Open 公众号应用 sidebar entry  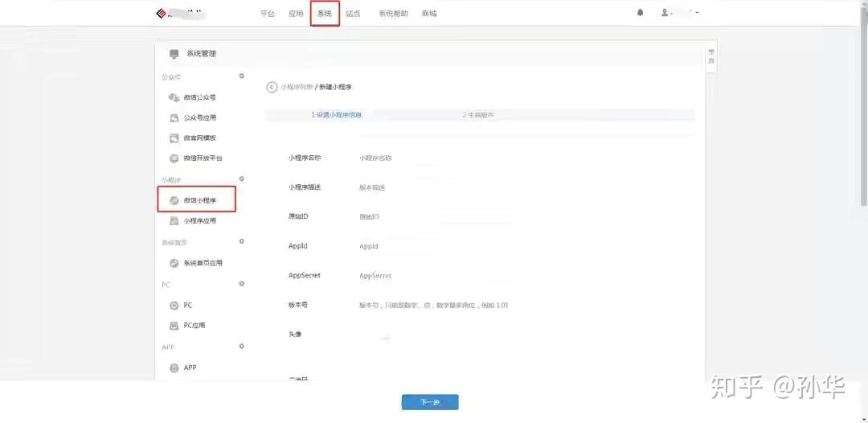point(200,118)
